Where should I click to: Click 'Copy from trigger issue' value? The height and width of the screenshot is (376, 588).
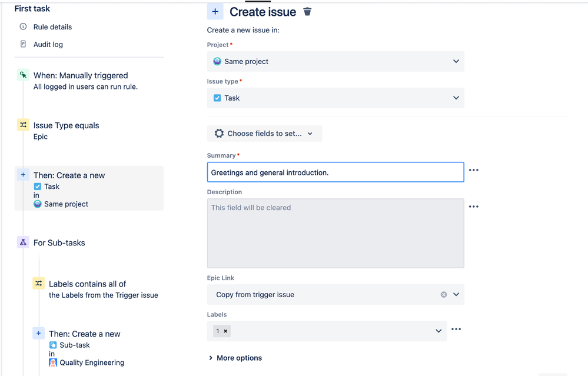(x=255, y=295)
